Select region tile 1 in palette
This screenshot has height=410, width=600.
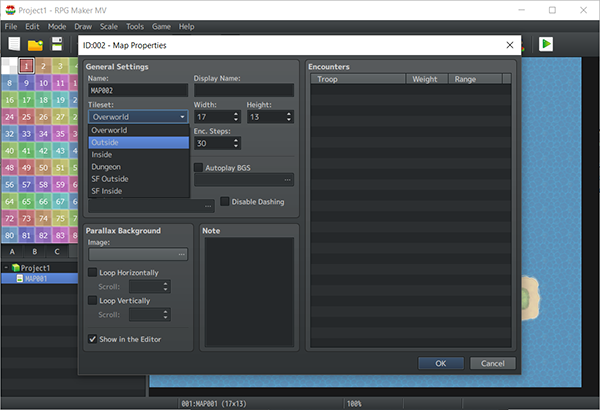[x=26, y=66]
